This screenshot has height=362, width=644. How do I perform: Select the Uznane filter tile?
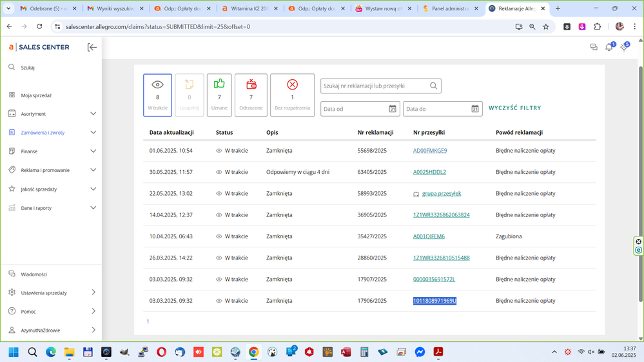[x=219, y=95]
